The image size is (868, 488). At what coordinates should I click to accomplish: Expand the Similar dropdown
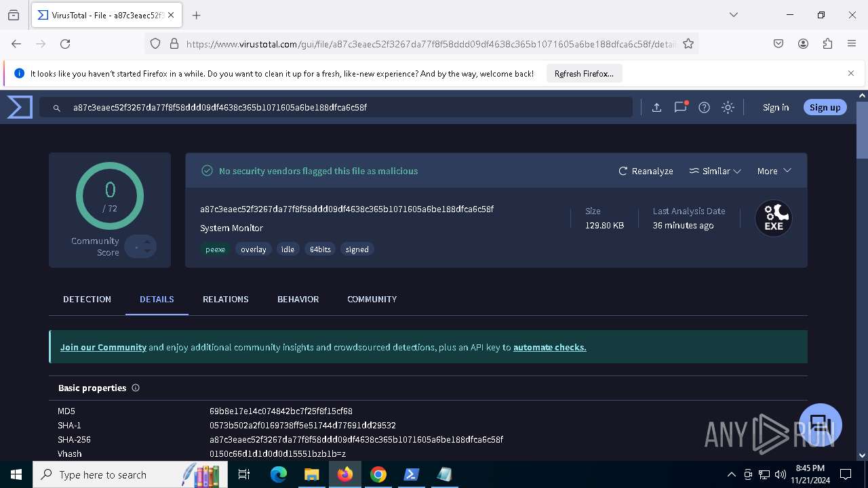[715, 171]
